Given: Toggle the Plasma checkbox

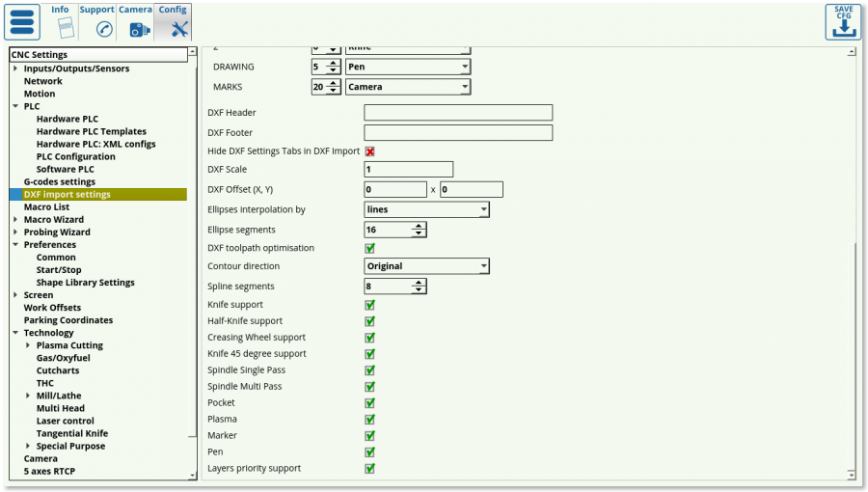Looking at the screenshot, I should 369,420.
